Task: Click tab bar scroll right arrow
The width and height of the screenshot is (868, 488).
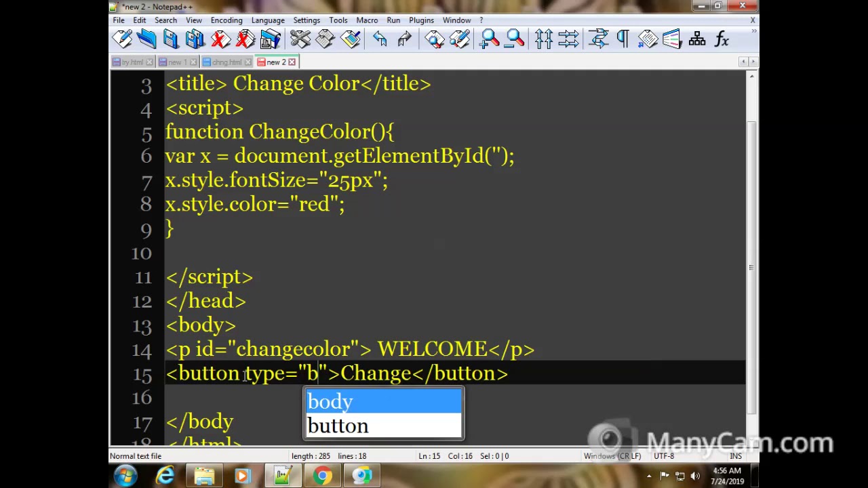Action: [x=753, y=62]
